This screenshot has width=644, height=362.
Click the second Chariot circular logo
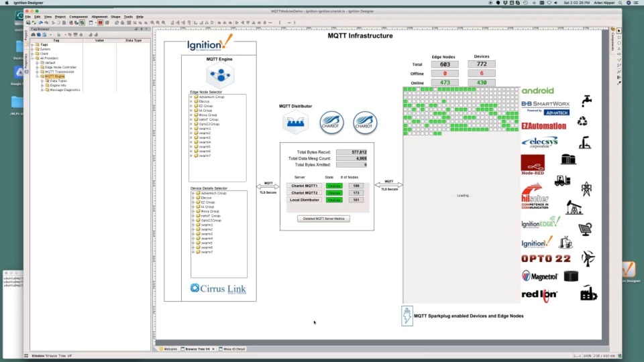[365, 123]
